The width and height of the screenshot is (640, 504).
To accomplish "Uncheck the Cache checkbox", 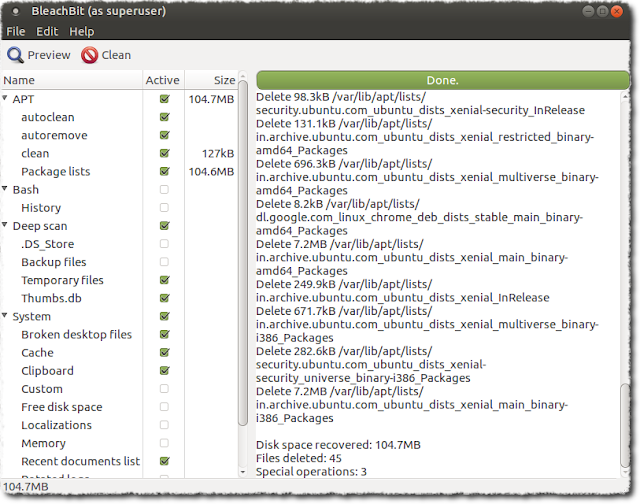I will (164, 352).
